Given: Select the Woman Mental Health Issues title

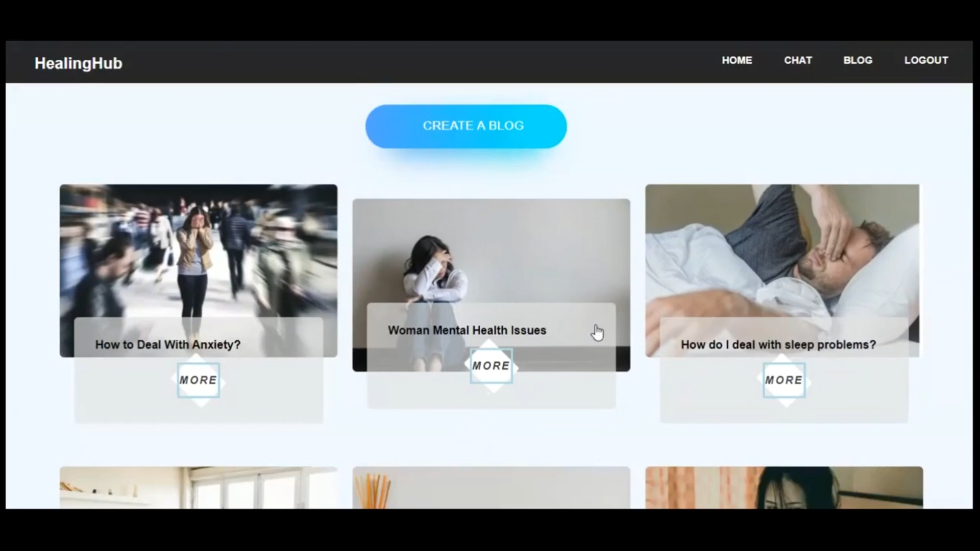Looking at the screenshot, I should point(467,331).
